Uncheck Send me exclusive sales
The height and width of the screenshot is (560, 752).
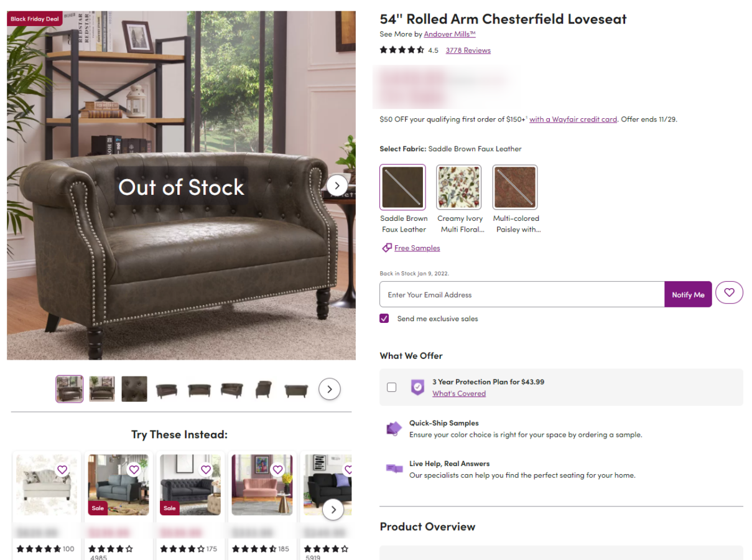(384, 319)
